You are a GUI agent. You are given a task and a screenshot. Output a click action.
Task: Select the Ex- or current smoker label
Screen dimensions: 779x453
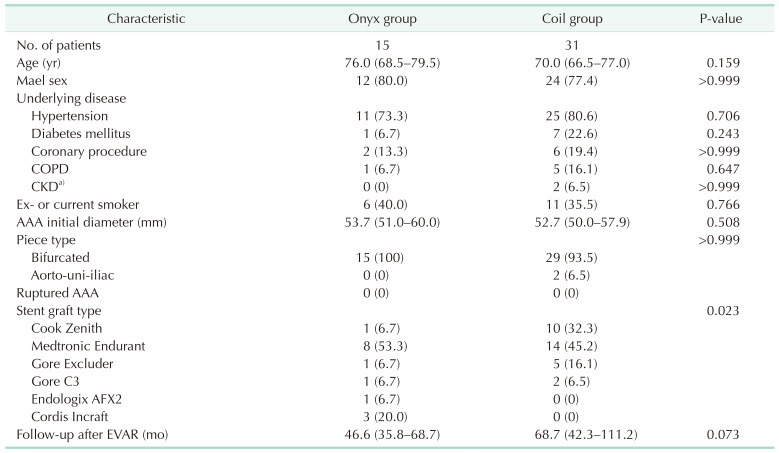pos(74,204)
